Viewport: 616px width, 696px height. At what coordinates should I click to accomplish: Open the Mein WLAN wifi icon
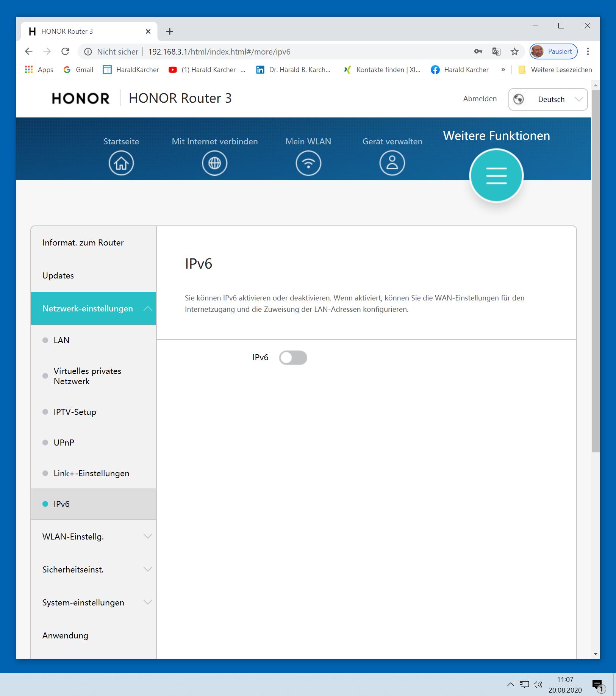tap(308, 163)
